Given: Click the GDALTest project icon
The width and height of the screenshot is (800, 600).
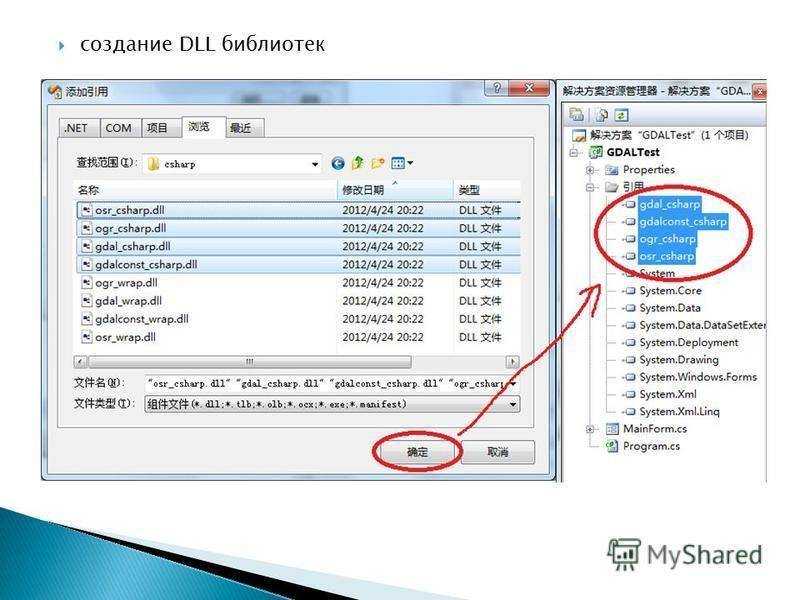Looking at the screenshot, I should (x=596, y=152).
